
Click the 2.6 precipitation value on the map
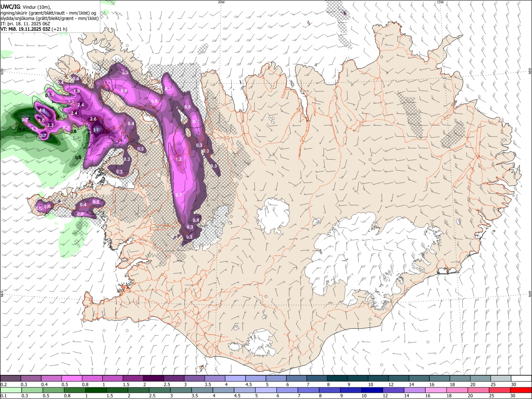93,119
